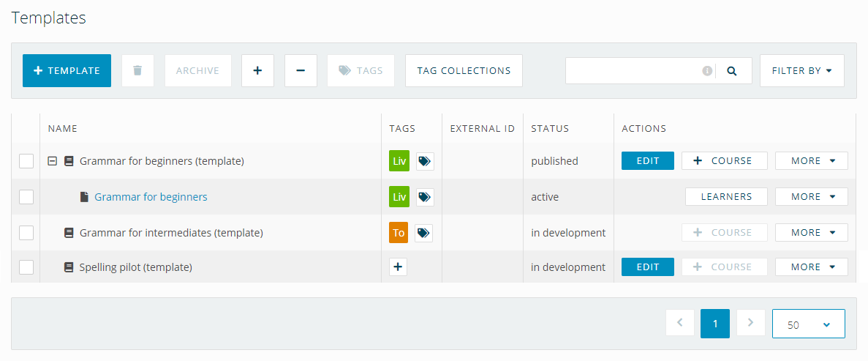Screen dimensions: 868x361
Task: Check the Spelling pilot (template) row checkbox
Action: (x=26, y=267)
